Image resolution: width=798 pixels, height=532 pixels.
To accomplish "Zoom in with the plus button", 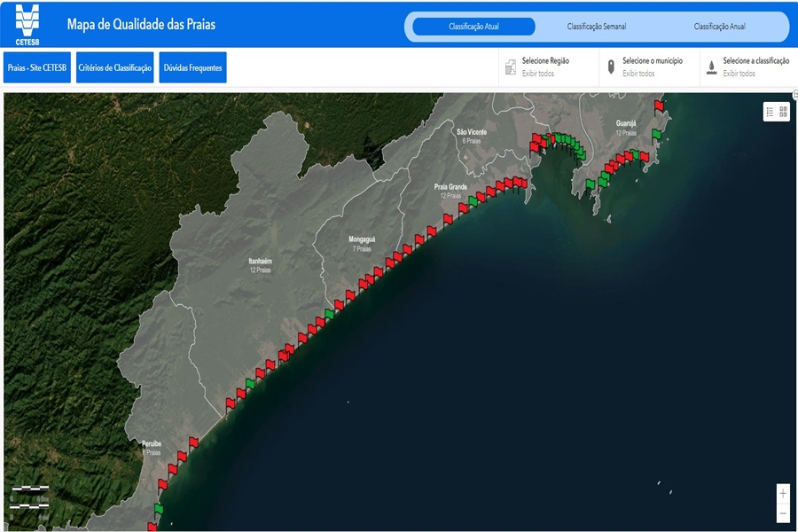I will pyautogui.click(x=783, y=493).
